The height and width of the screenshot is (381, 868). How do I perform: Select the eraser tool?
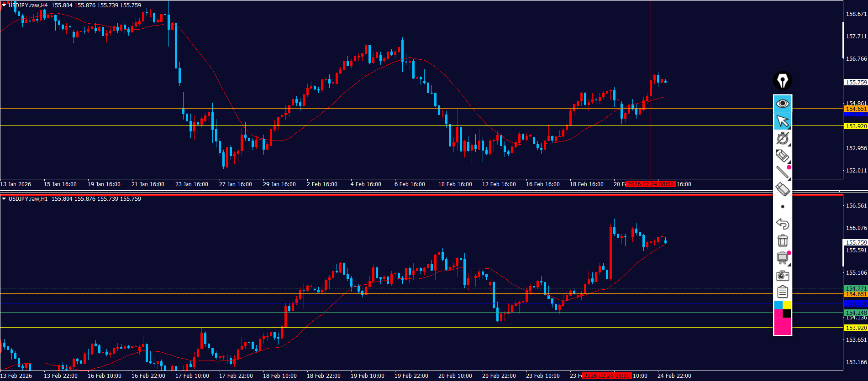(x=782, y=189)
